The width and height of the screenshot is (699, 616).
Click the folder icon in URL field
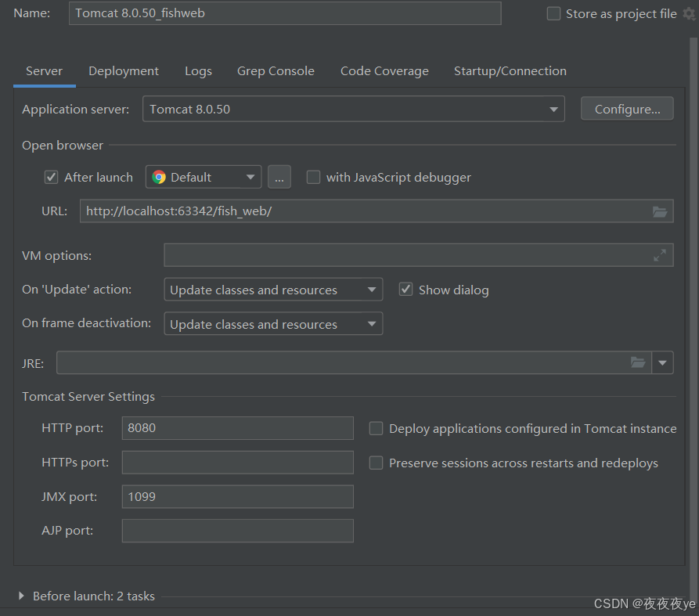(x=660, y=211)
